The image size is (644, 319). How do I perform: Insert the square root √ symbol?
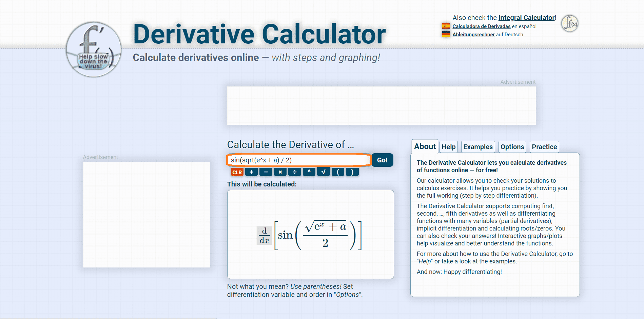tap(324, 172)
